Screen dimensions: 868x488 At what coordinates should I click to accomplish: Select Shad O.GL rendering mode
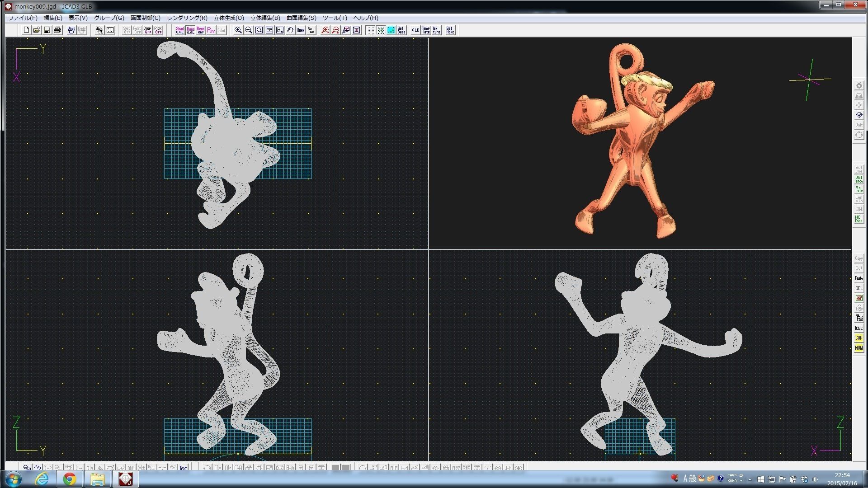(x=180, y=30)
